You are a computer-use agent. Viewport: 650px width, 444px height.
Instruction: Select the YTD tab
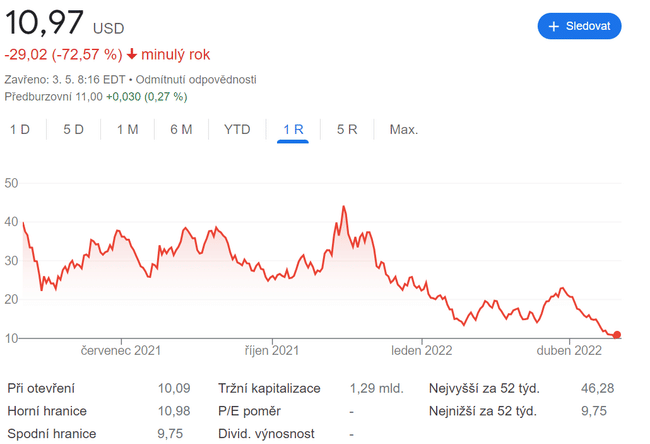pos(237,129)
